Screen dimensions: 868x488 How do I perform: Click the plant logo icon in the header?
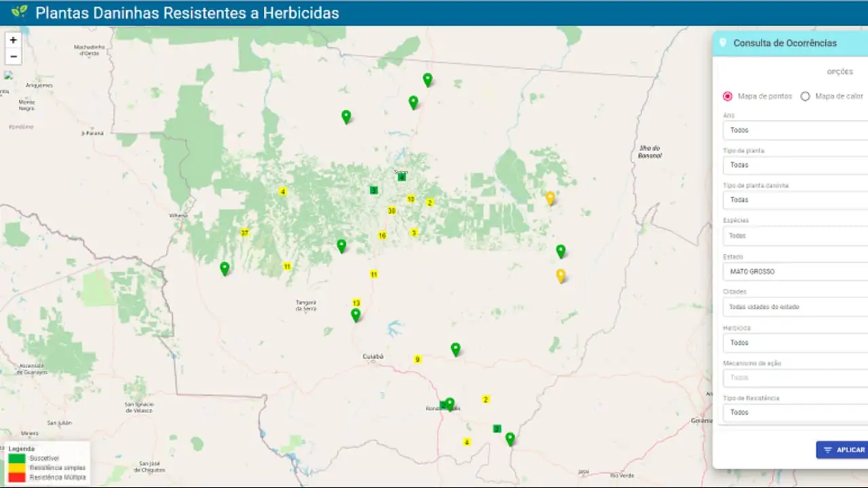tap(20, 12)
